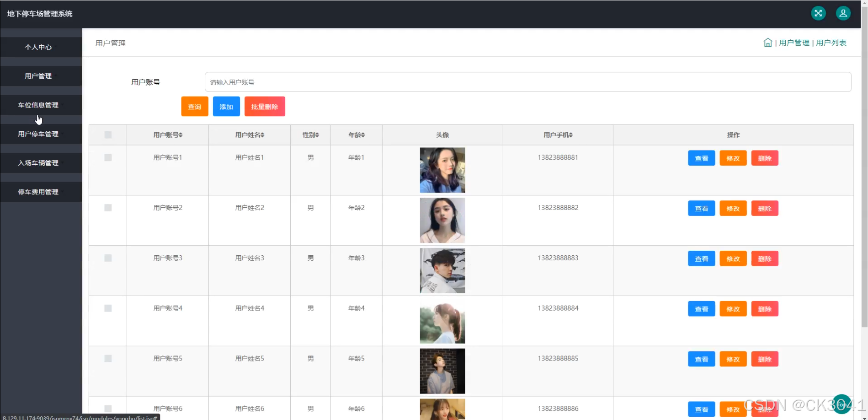The image size is (868, 420).
Task: Check the box for 用户账号5 row
Action: [x=108, y=359]
